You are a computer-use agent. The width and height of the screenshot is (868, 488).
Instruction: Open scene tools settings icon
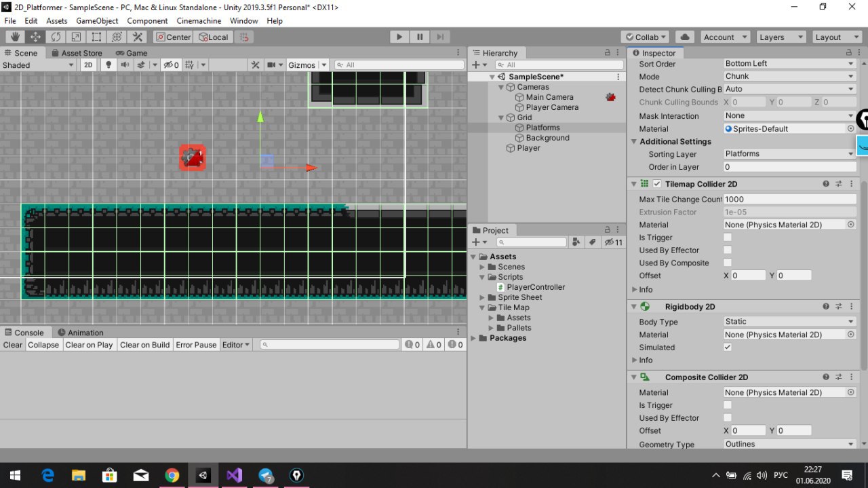coord(255,65)
